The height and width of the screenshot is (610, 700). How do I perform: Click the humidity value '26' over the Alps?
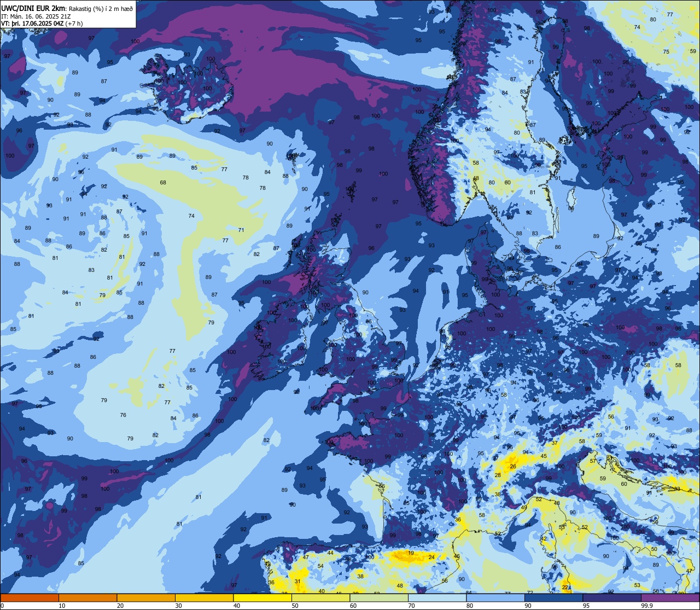coord(513,467)
